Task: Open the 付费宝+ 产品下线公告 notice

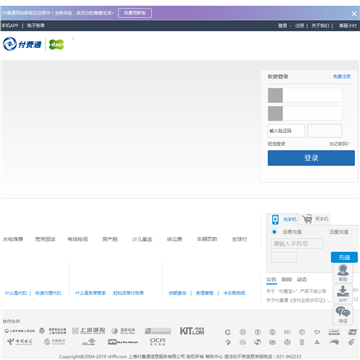Action: click(296, 291)
